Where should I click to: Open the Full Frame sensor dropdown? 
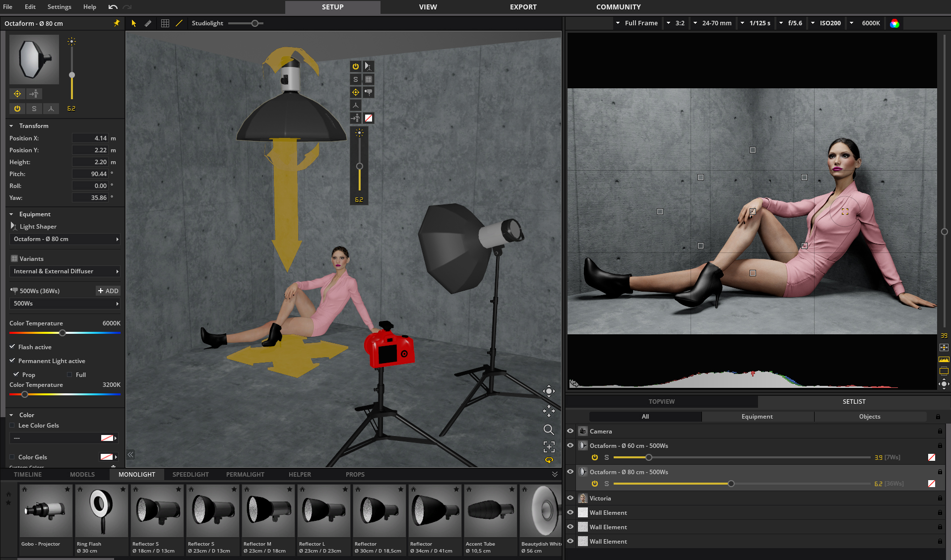(636, 23)
